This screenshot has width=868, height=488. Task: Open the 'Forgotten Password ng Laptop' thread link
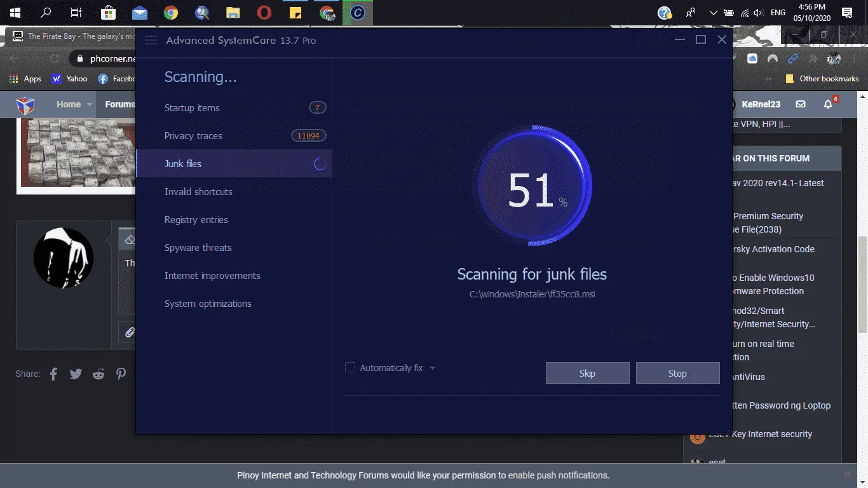pyautogui.click(x=781, y=405)
